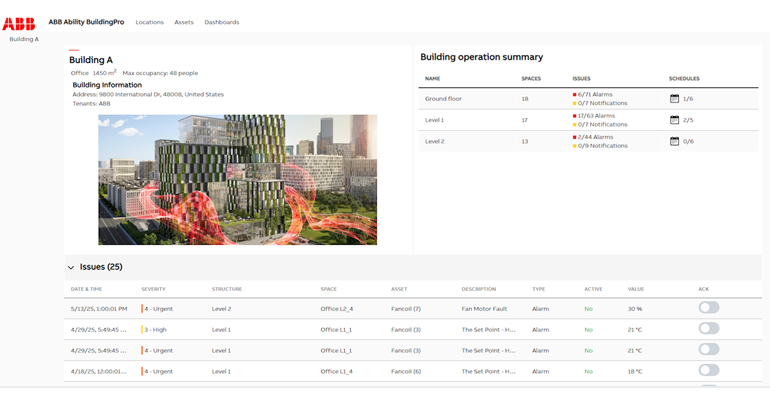Image resolution: width=770 pixels, height=400 pixels.
Task: Click red alarm indicator for Ground floor
Action: coord(574,95)
